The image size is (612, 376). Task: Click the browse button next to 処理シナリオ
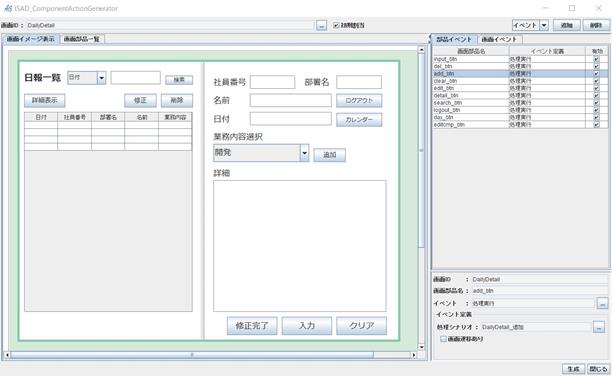(x=599, y=327)
